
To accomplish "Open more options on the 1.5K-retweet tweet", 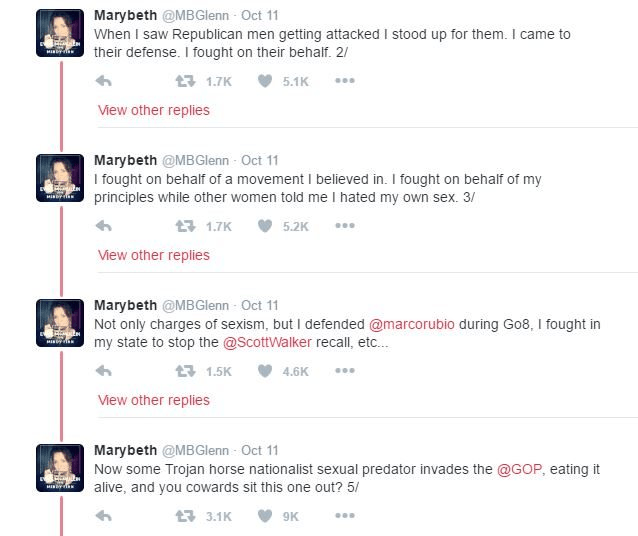I will [x=344, y=371].
